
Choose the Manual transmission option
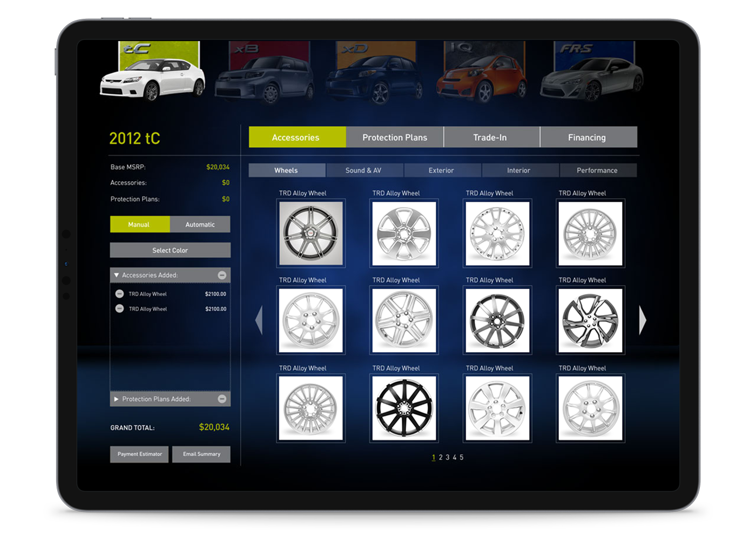(140, 224)
